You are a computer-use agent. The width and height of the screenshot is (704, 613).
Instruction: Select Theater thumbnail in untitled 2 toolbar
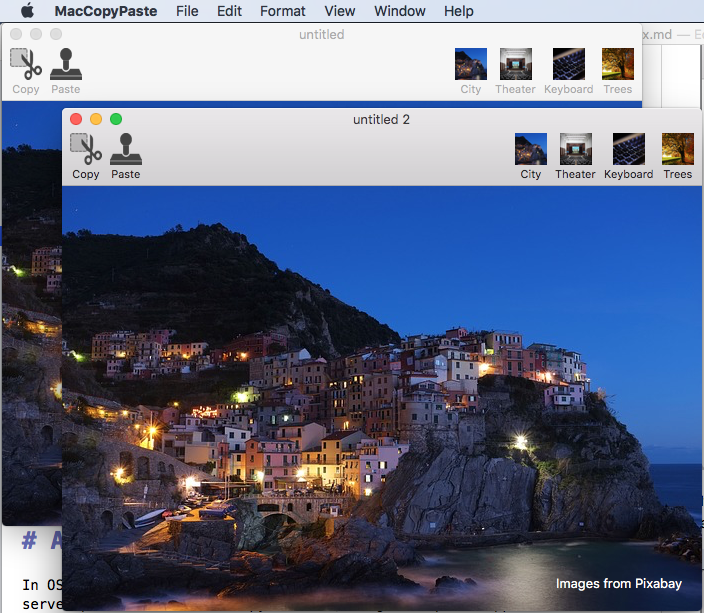[x=576, y=149]
